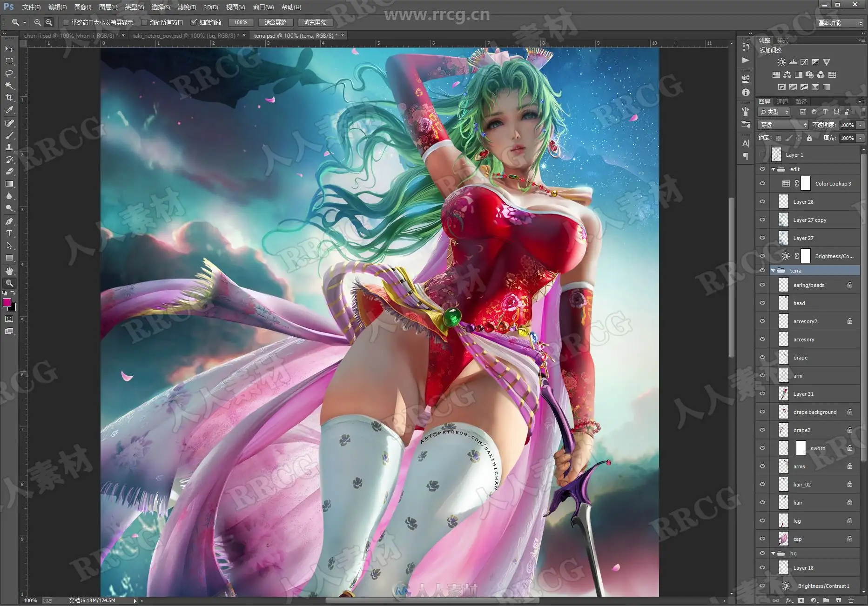Click the black background color swatch

point(13,308)
